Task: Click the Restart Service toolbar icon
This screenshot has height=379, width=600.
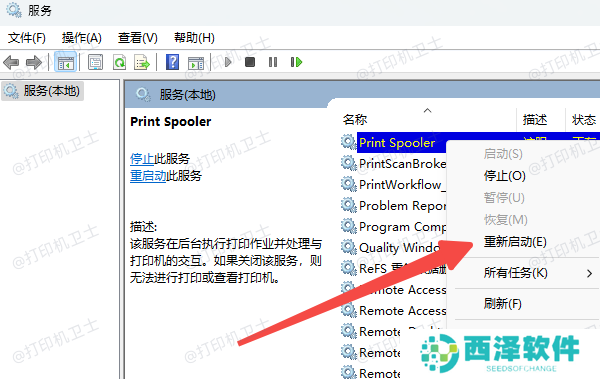Action: click(x=296, y=62)
